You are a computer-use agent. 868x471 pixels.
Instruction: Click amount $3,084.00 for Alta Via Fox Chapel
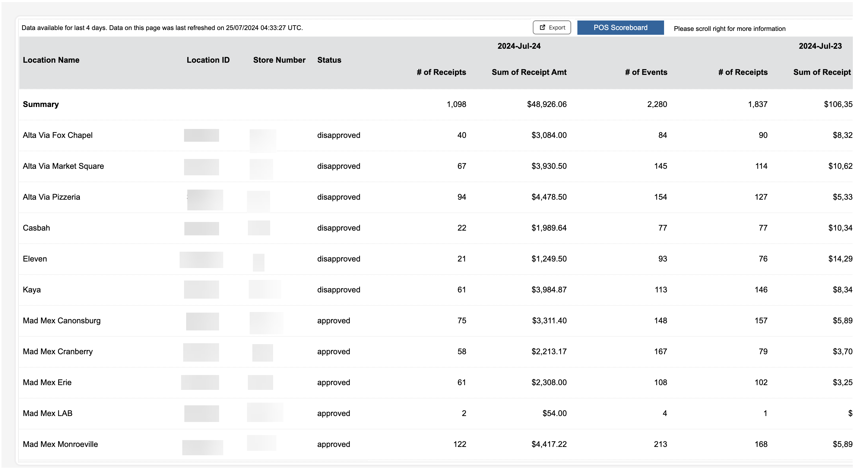[549, 135]
